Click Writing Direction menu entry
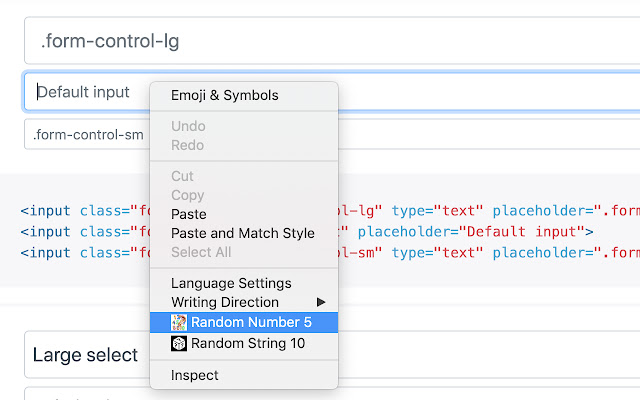Viewport: 640px width, 400px height. pos(225,302)
